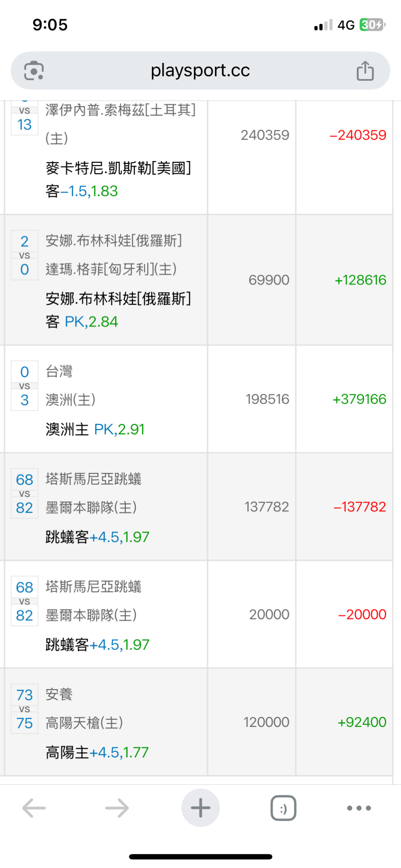
Task: Tap the 9:05 clock in status bar
Action: [x=50, y=25]
